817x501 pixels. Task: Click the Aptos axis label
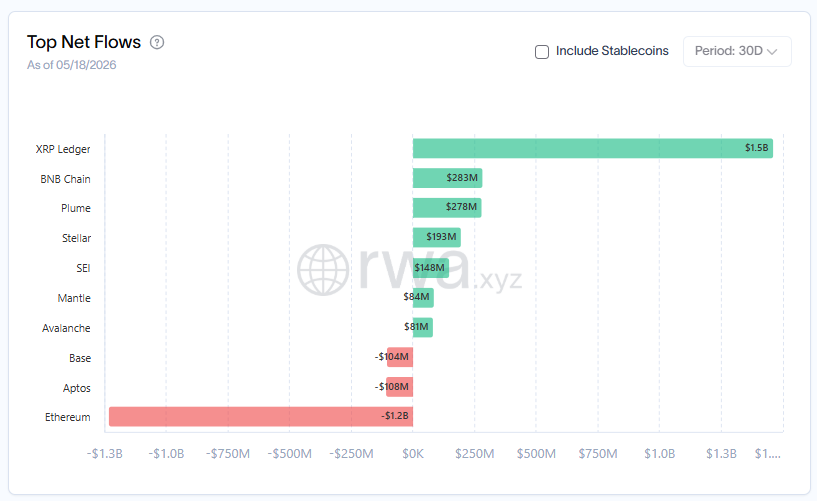point(77,389)
